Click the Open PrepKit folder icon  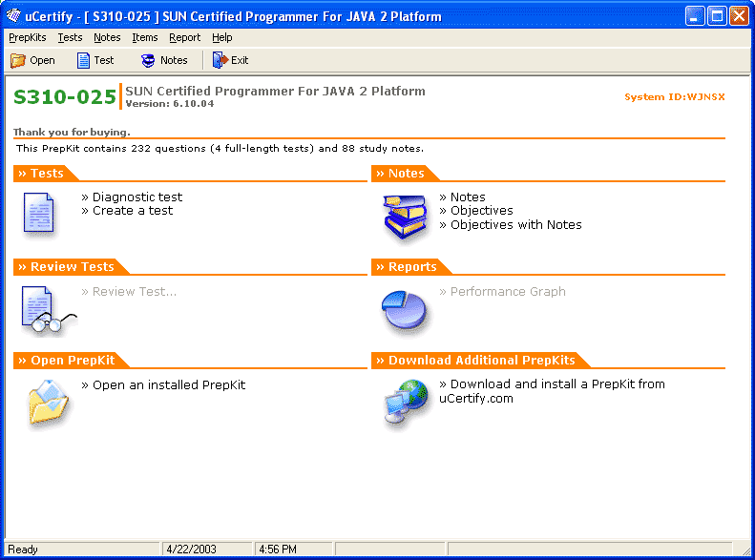[x=49, y=403]
